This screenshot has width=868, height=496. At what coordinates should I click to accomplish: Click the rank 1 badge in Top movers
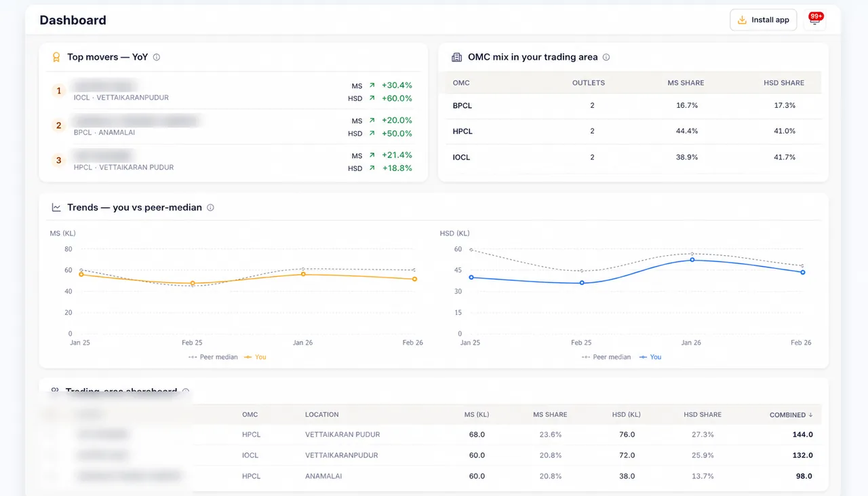(x=59, y=90)
